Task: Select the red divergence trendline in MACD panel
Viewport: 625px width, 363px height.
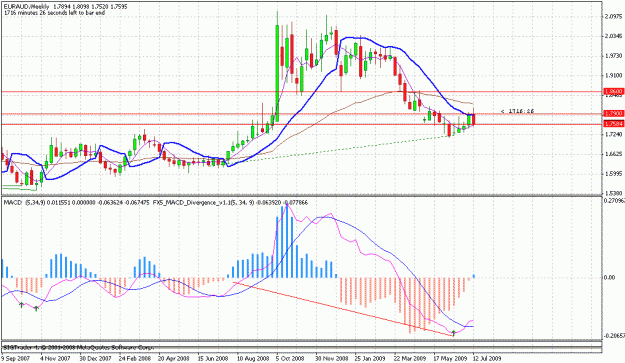Action: (x=343, y=309)
